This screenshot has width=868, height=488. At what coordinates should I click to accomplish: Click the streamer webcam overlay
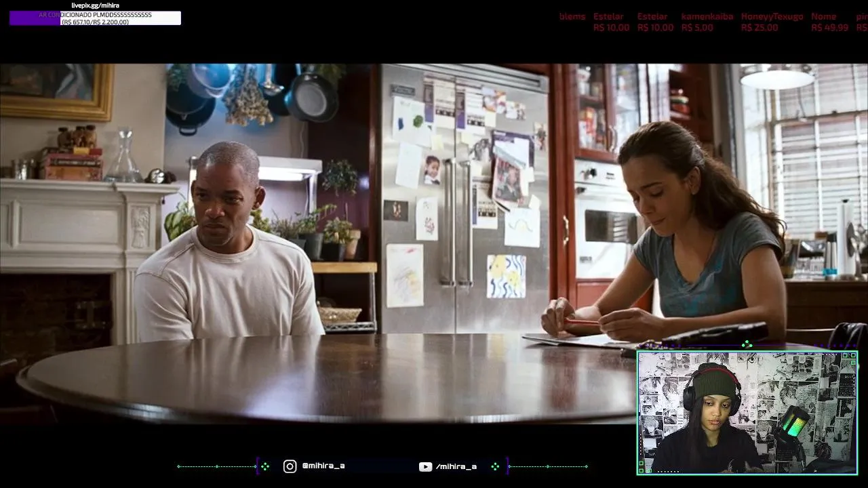[747, 413]
